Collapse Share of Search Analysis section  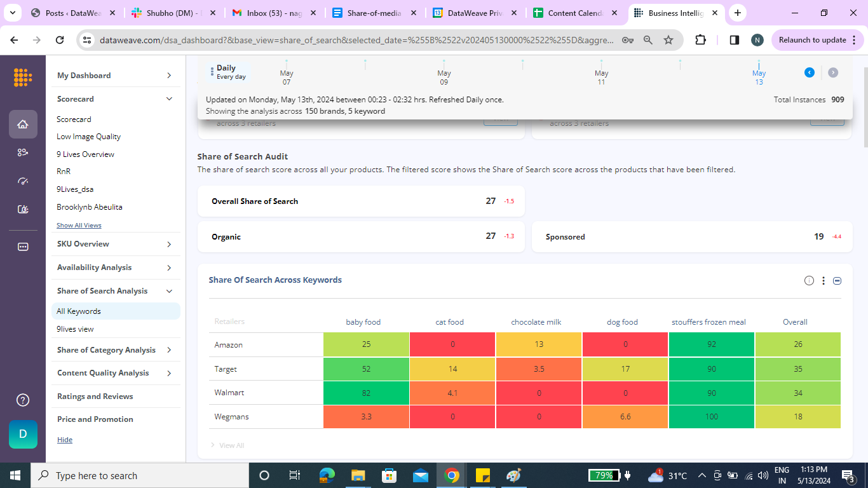coord(169,291)
